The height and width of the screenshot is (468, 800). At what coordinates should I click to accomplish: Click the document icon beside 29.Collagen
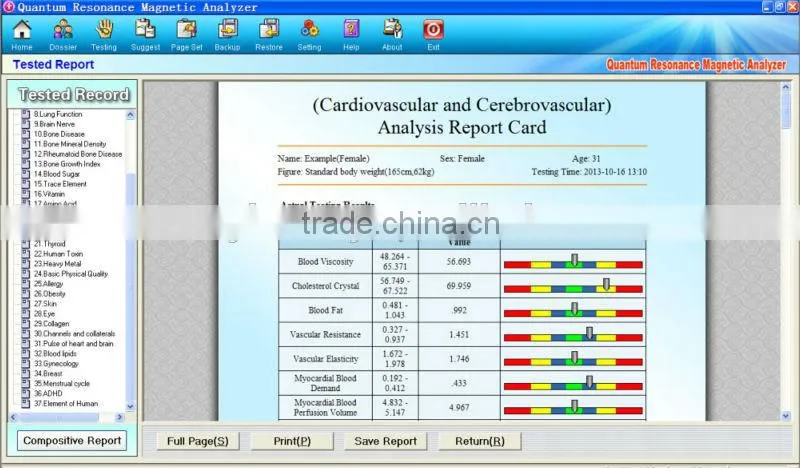[x=26, y=324]
